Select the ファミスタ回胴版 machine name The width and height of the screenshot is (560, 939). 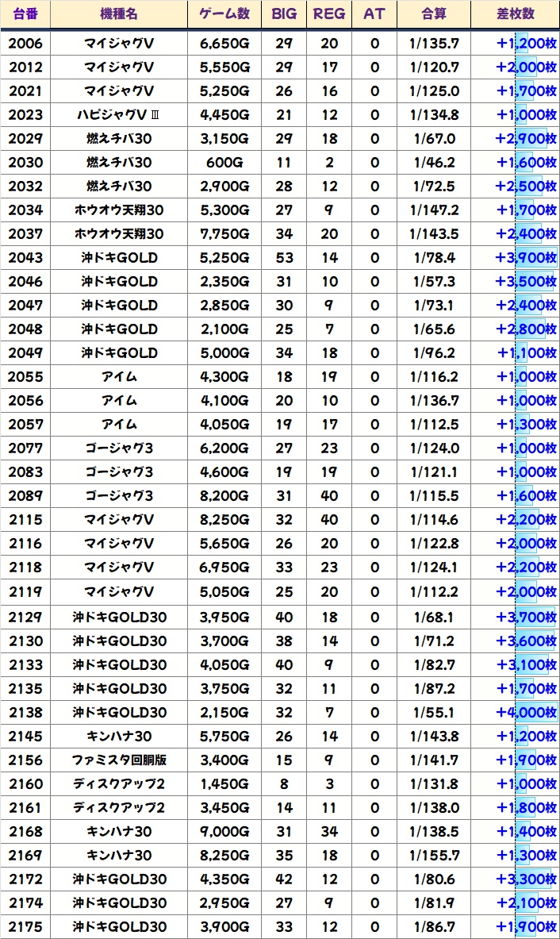pyautogui.click(x=118, y=760)
